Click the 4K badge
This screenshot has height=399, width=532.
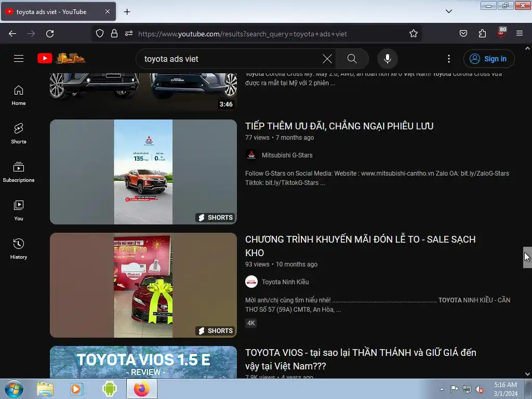(x=251, y=323)
